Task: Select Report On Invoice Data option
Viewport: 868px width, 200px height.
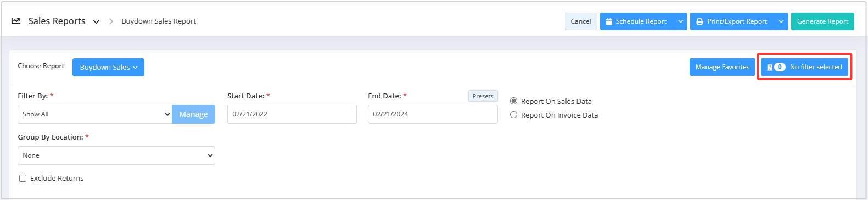Action: click(514, 115)
